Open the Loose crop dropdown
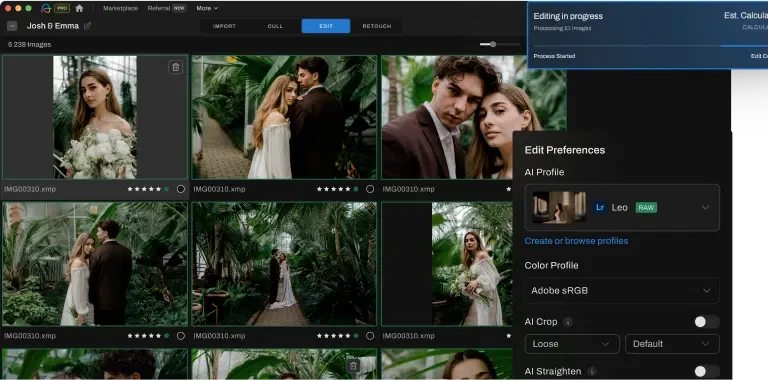769x380 pixels. point(572,344)
